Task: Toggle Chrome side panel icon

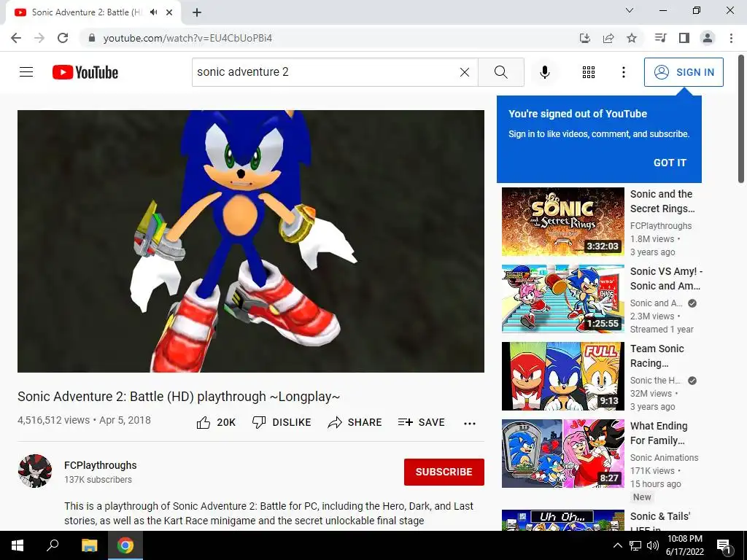Action: pyautogui.click(x=684, y=38)
